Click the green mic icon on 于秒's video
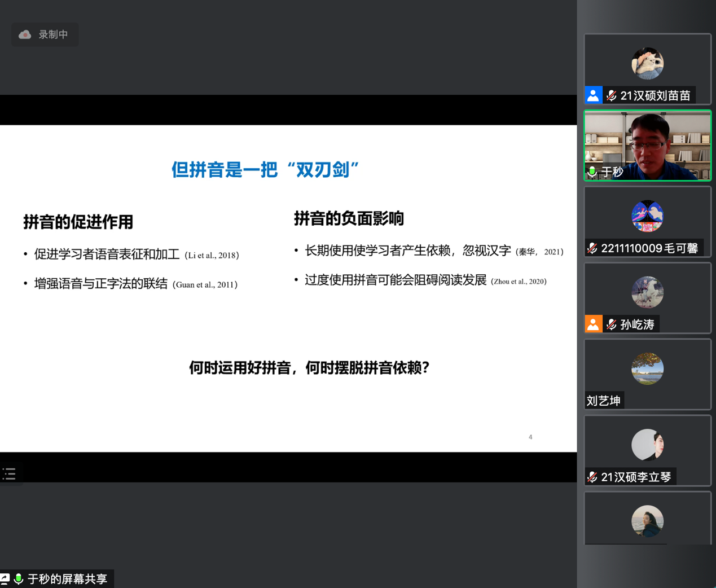716x588 pixels. point(592,172)
